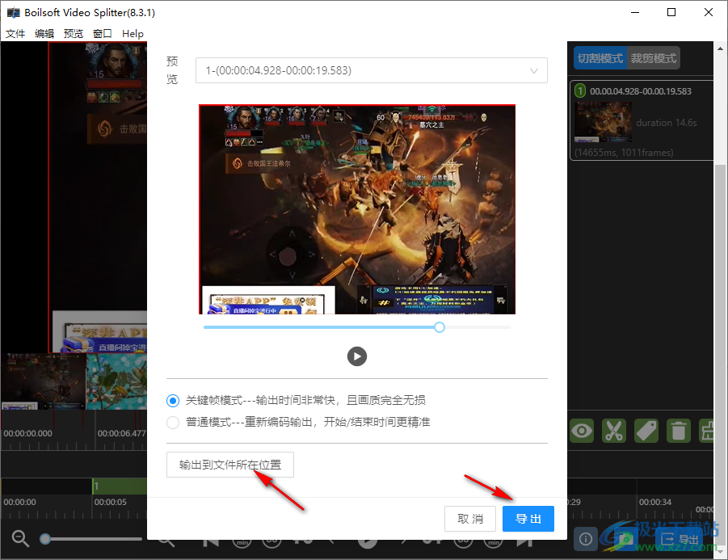Click the blue 导出 button
Viewport: 728px width, 560px height.
[x=528, y=519]
